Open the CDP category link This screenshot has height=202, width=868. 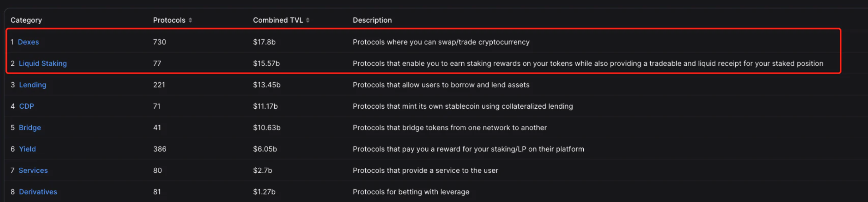point(26,106)
